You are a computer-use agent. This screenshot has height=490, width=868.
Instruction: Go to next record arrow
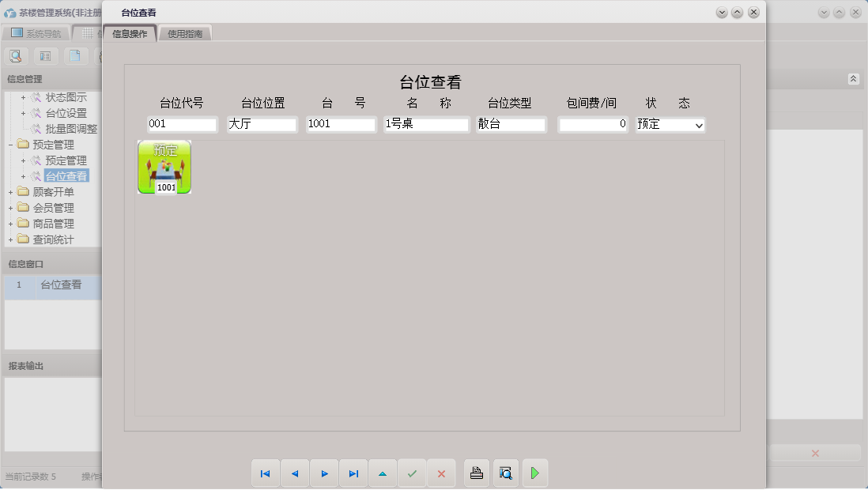[324, 473]
